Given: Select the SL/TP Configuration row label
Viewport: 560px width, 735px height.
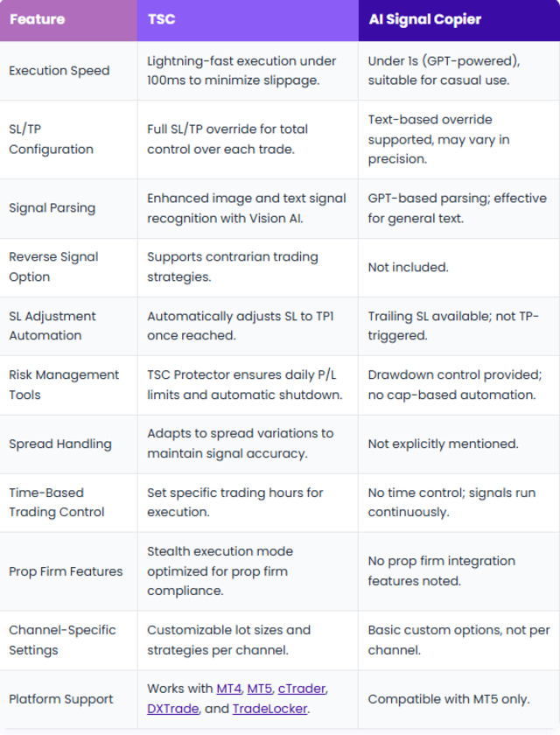Looking at the screenshot, I should pyautogui.click(x=51, y=139).
